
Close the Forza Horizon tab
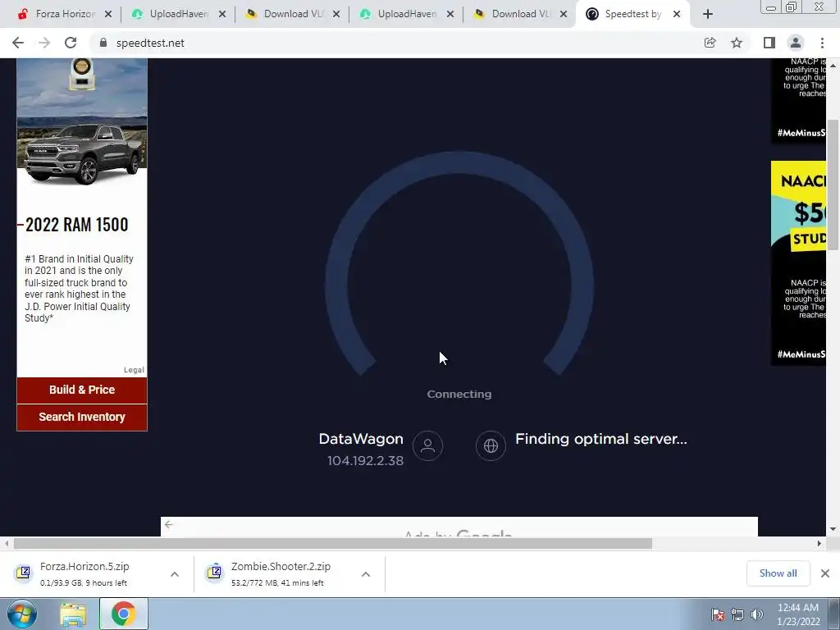108,15
